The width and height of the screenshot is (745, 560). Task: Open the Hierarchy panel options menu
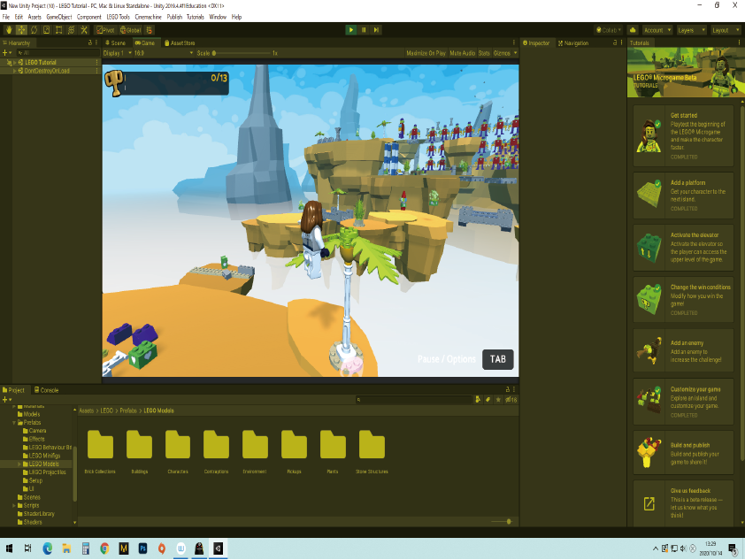[96, 42]
